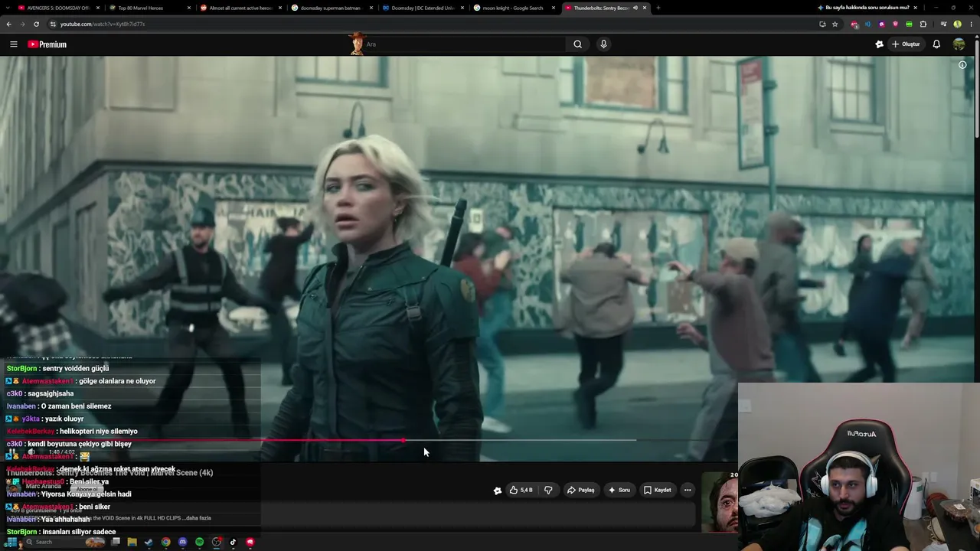Open Steam from the taskbar
The image size is (980, 551).
[x=149, y=542]
